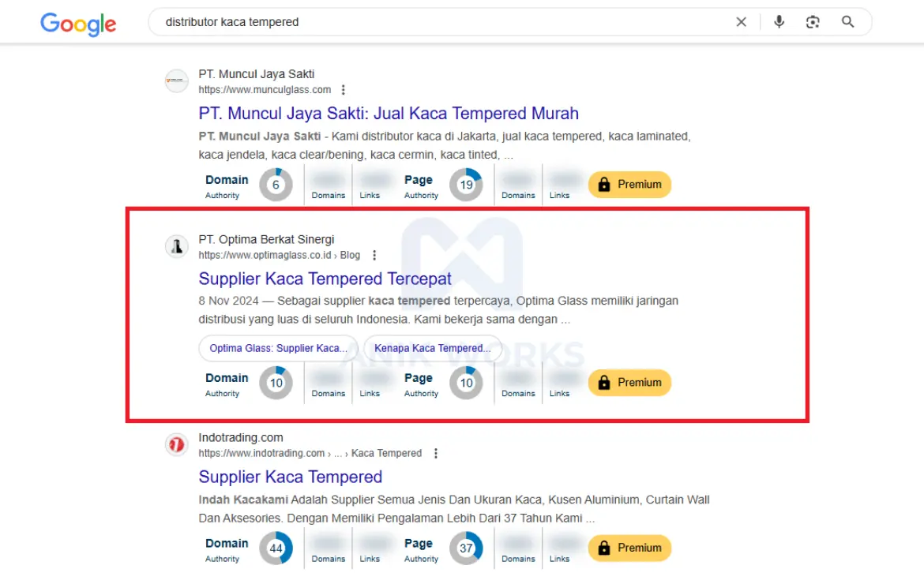
Task: Click Premium button under Indotrading result
Action: point(629,548)
